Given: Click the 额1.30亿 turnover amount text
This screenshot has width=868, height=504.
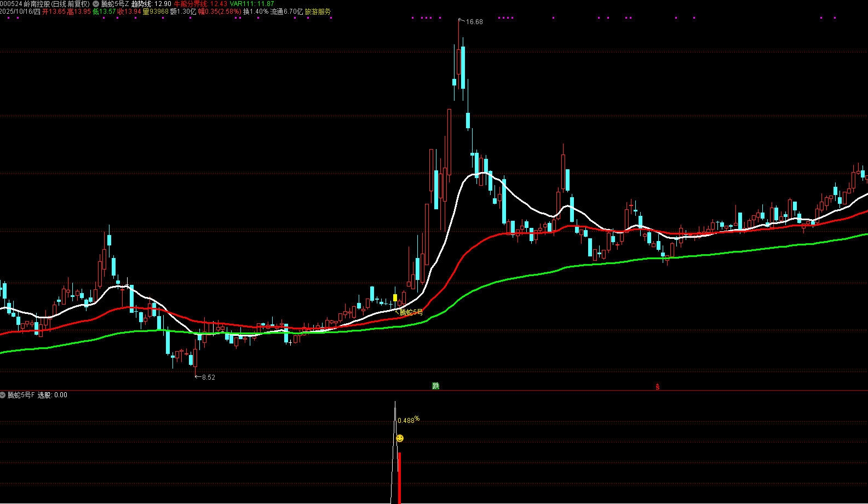Looking at the screenshot, I should (183, 12).
